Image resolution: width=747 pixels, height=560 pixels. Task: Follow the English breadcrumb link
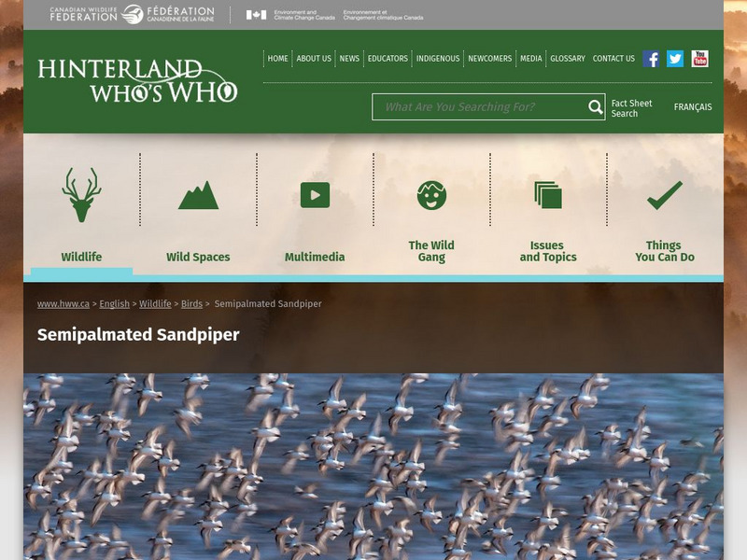(114, 304)
